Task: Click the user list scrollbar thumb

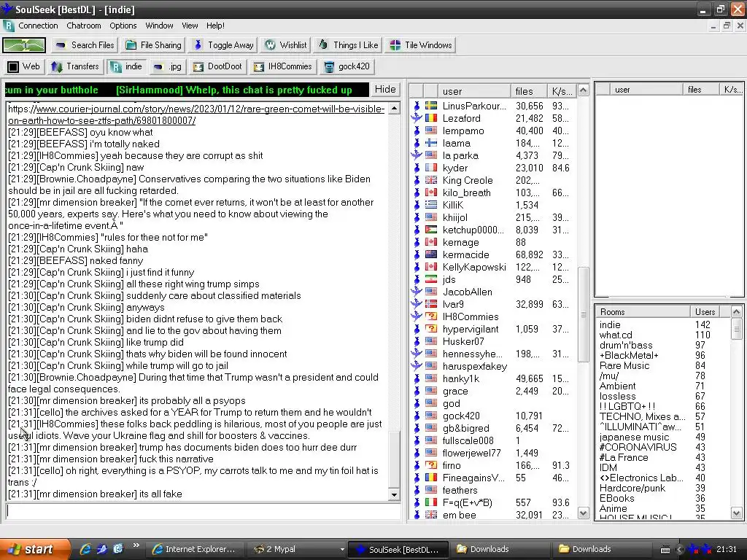Action: coord(583,314)
